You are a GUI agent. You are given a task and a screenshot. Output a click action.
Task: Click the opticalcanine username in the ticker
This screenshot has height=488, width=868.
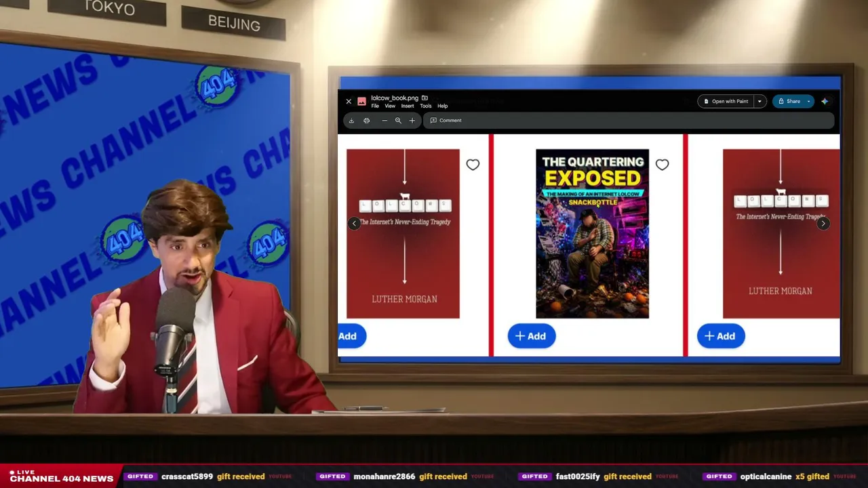(x=766, y=476)
